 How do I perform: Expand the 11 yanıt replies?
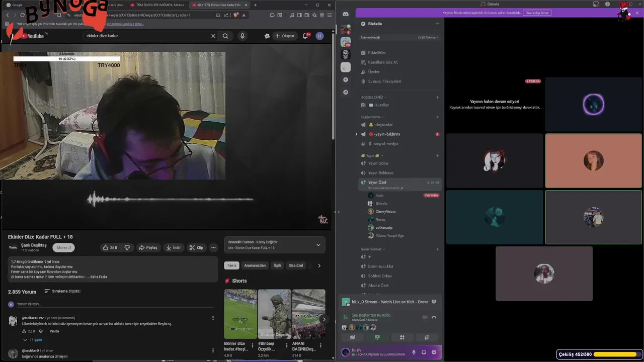tap(33, 340)
